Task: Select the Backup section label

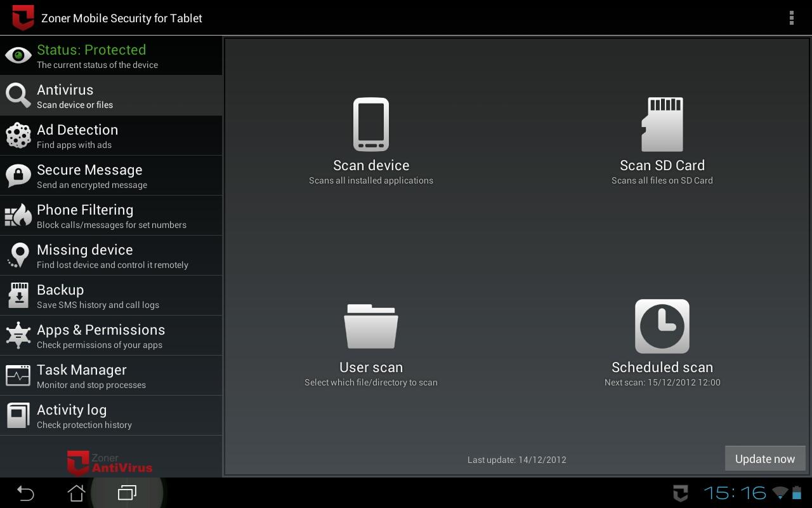Action: click(60, 290)
